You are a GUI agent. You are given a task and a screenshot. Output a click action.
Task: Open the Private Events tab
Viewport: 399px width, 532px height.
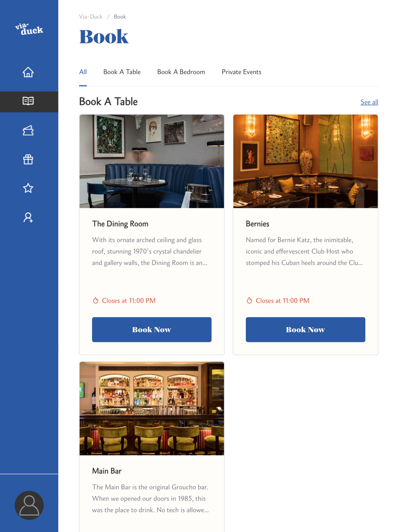click(x=241, y=72)
